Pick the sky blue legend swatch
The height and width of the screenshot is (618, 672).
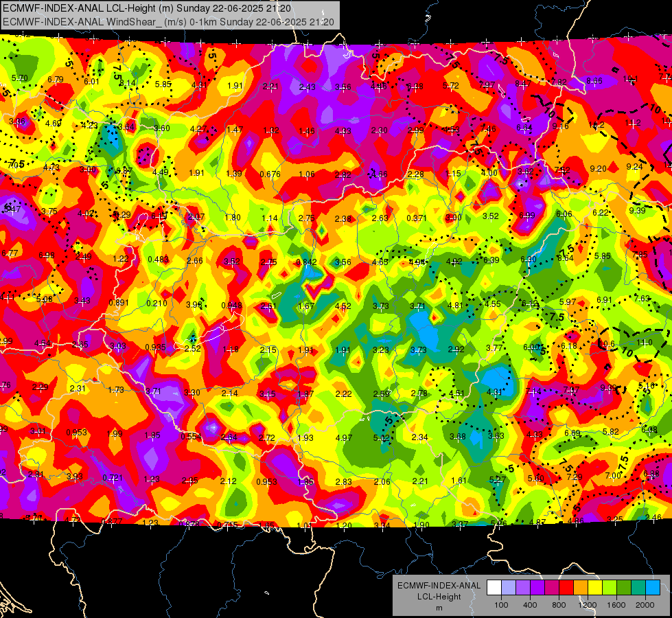point(653,588)
